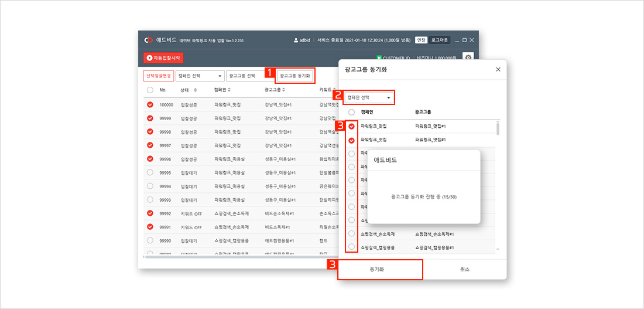Sort main table by 캠페인 column arrows
This screenshot has width=644, height=309.
tap(229, 90)
